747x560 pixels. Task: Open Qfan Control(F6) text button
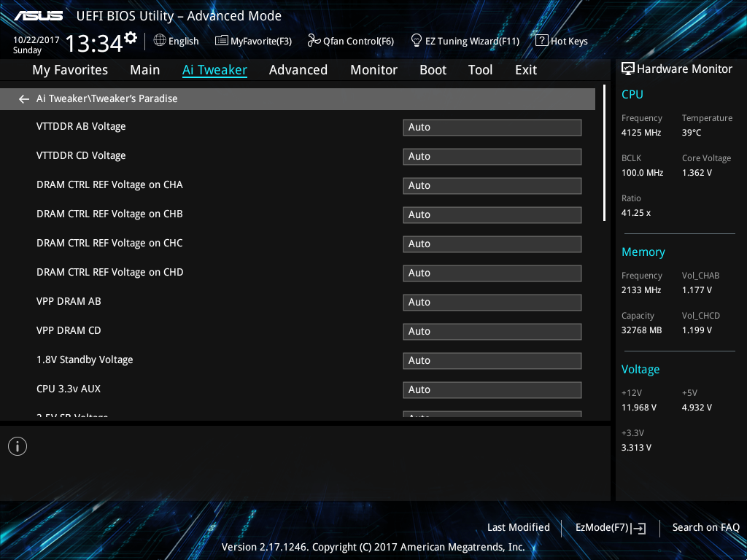pos(358,42)
